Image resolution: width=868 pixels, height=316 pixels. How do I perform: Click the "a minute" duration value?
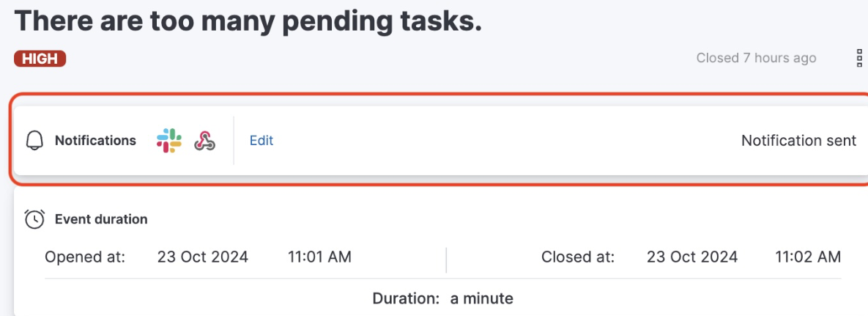pyautogui.click(x=482, y=298)
